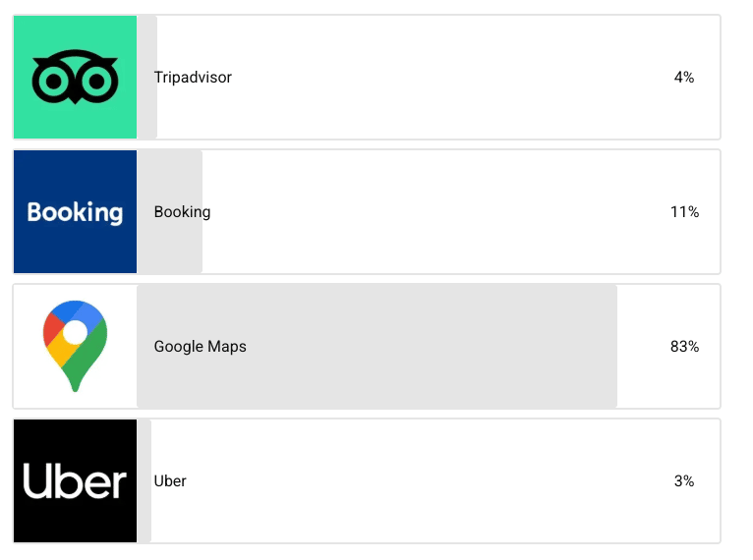Click the 83% result for Google Maps
Viewport: 753px width, 560px height.
coord(684,346)
